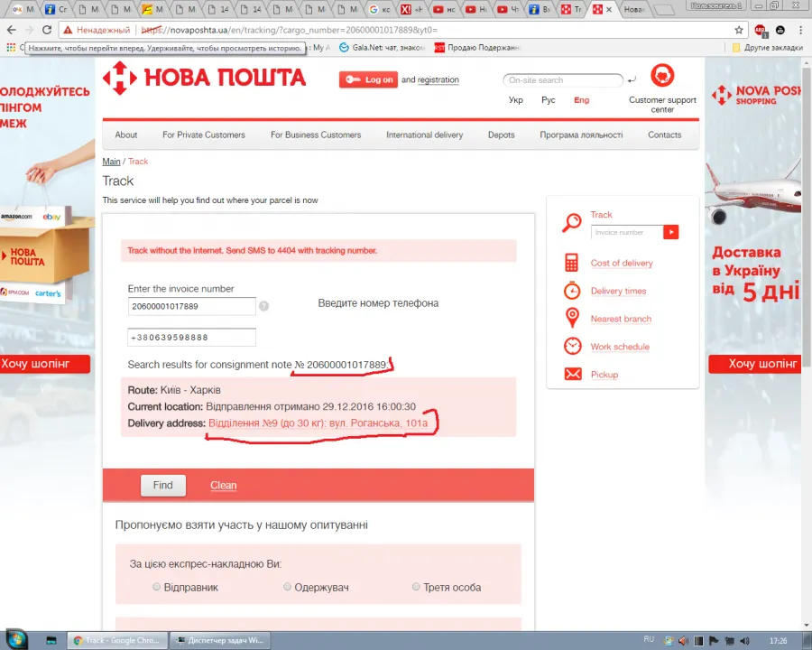Screen dimensions: 812x650
Task: Reload the page with the refresh icon
Action: [47, 30]
